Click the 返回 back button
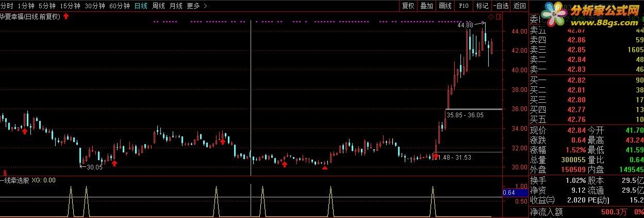The height and width of the screenshot is (218, 644). 520,6
